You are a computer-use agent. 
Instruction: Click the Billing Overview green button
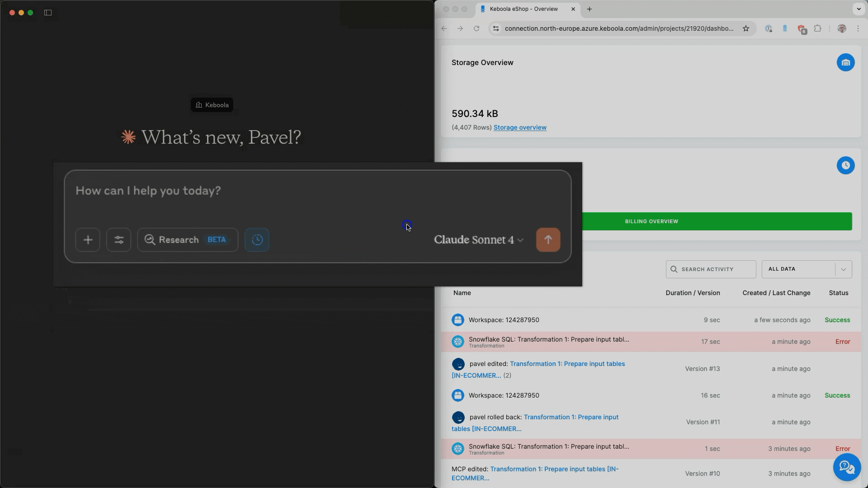coord(651,221)
